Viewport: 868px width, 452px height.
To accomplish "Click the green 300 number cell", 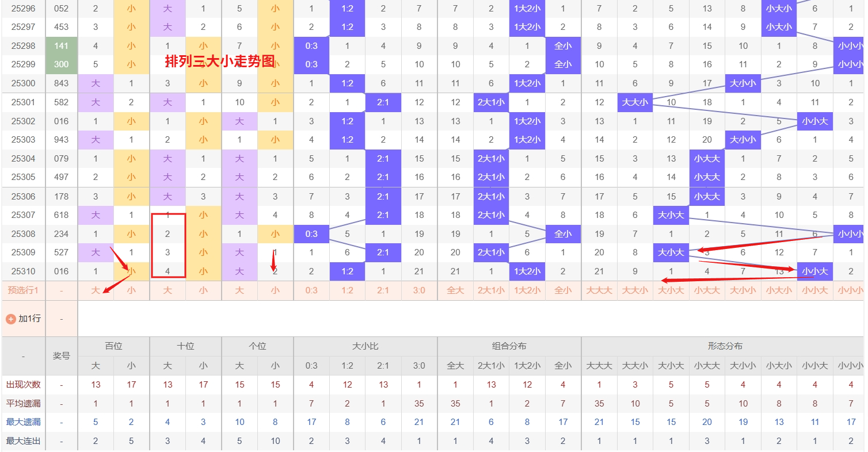I will coord(62,64).
